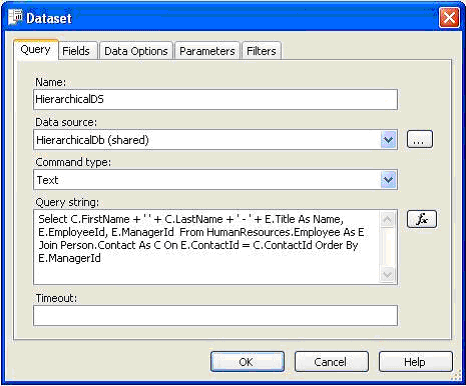Click inside the Query string text area

pyautogui.click(x=207, y=247)
